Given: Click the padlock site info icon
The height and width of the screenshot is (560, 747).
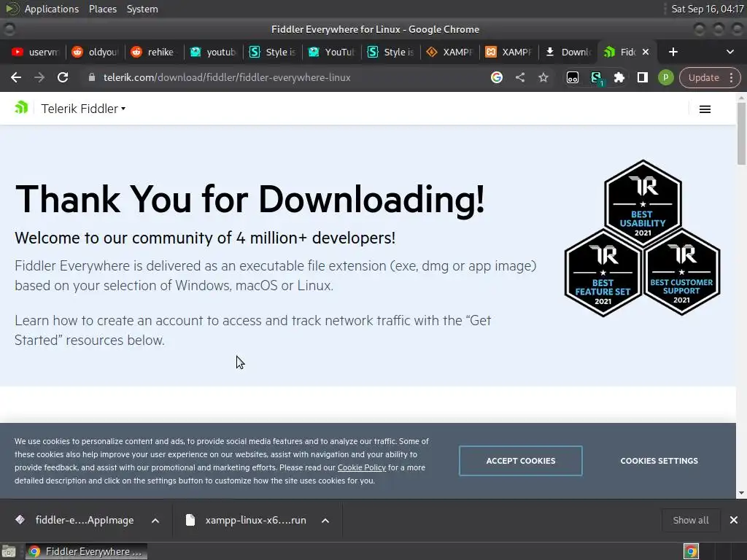Looking at the screenshot, I should 92,77.
